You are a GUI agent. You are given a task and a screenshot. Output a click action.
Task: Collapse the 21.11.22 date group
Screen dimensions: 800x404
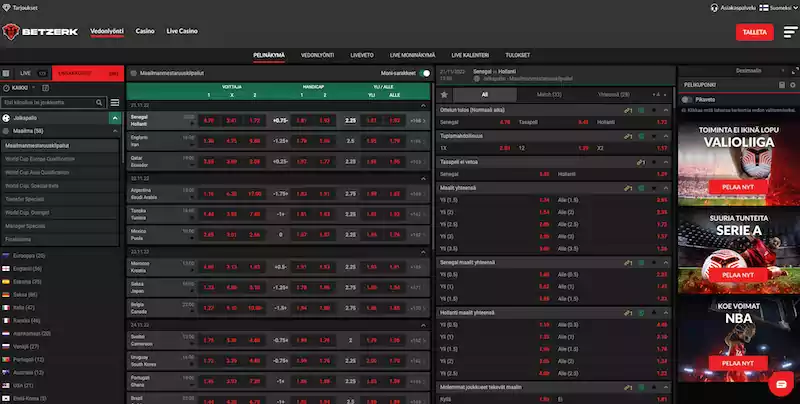coord(423,106)
